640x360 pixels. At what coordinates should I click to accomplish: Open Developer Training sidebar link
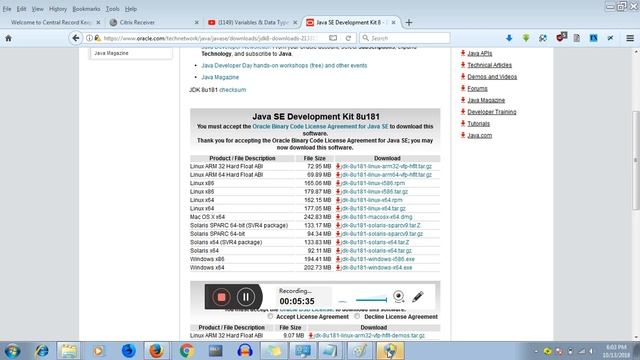click(x=492, y=112)
